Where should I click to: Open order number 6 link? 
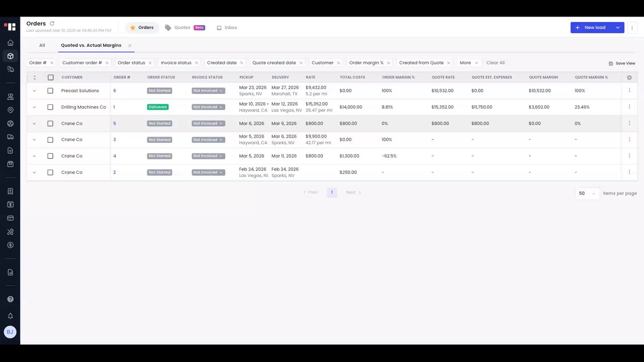pos(115,91)
